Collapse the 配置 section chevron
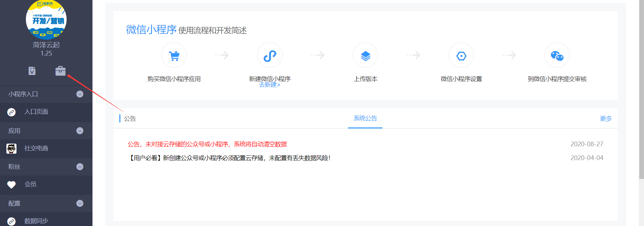This screenshot has height=226, width=644. pos(80,203)
